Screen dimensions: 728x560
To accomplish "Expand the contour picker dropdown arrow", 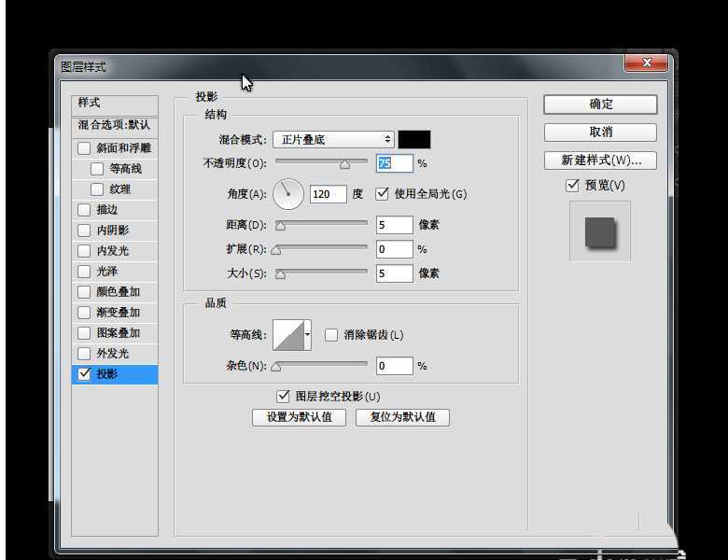I will click(x=307, y=335).
